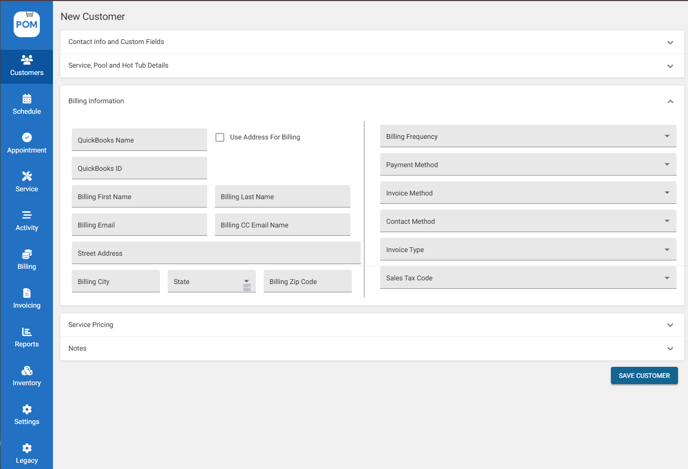This screenshot has width=688, height=469.
Task: Collapse the Billing Information section
Action: pos(670,101)
